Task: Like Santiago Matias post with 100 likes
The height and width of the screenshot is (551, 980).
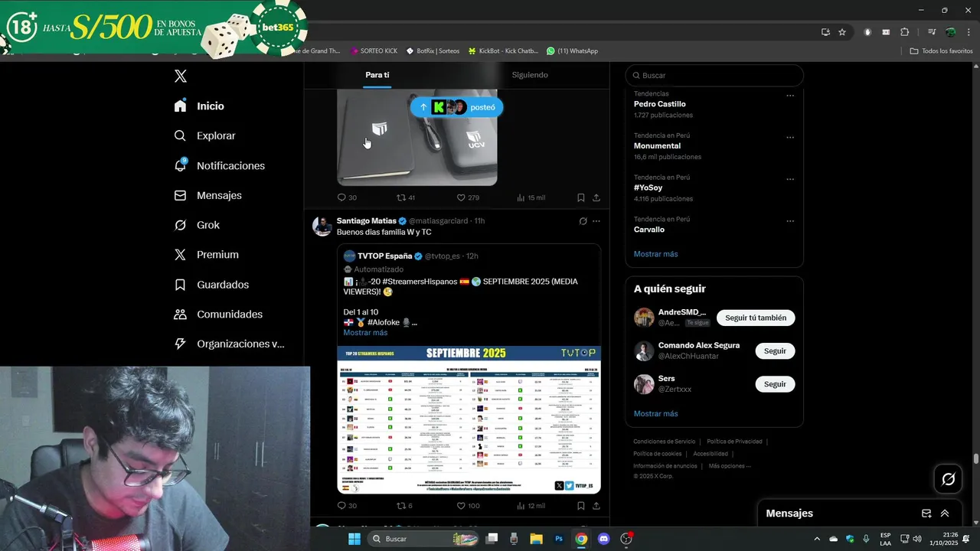Action: (468, 506)
